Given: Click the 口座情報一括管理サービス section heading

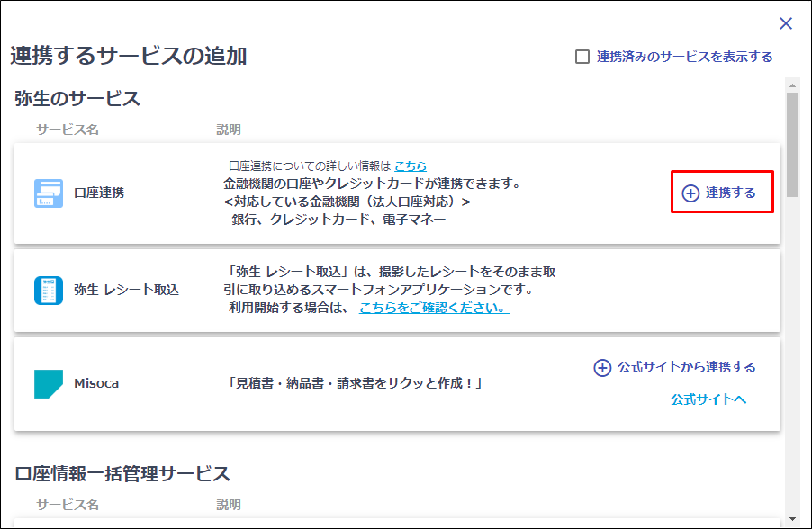Looking at the screenshot, I should click(x=122, y=473).
